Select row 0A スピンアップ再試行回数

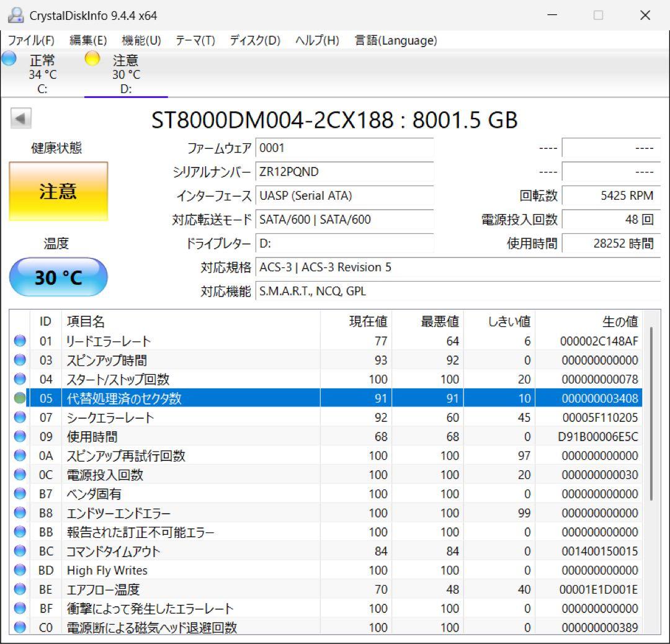326,455
